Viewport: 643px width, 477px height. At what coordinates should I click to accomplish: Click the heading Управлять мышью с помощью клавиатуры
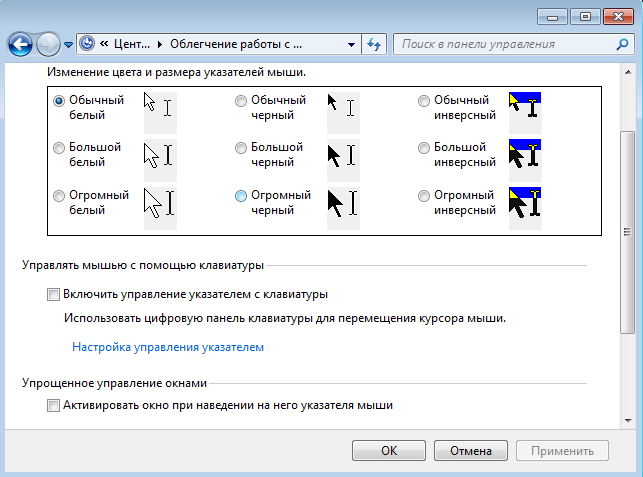143,265
